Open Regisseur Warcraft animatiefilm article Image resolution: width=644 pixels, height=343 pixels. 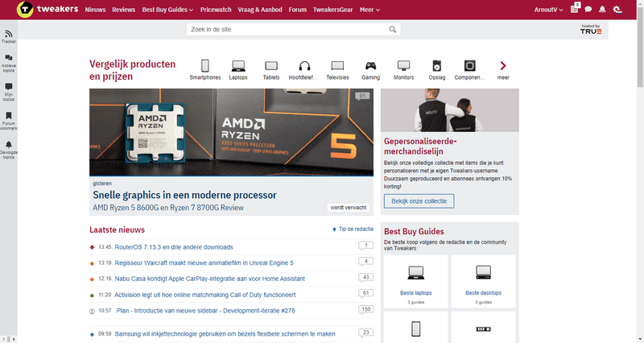(204, 263)
